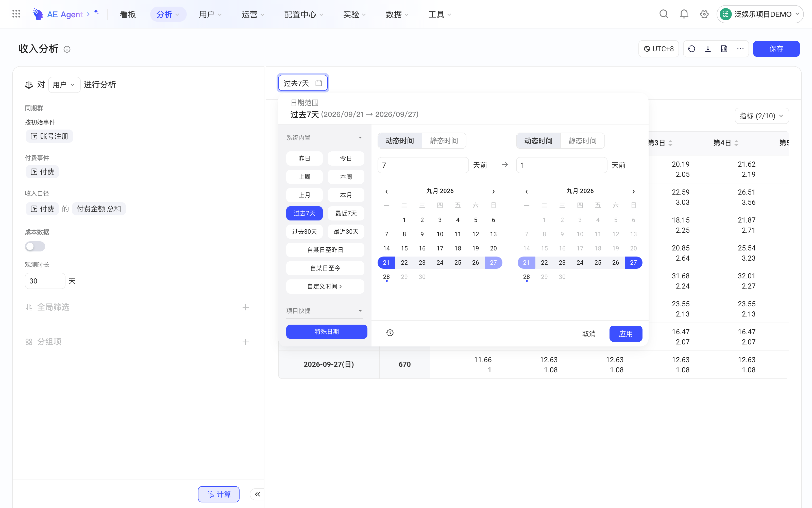Select 动态时间 for start date
The width and height of the screenshot is (812, 508).
(400, 140)
